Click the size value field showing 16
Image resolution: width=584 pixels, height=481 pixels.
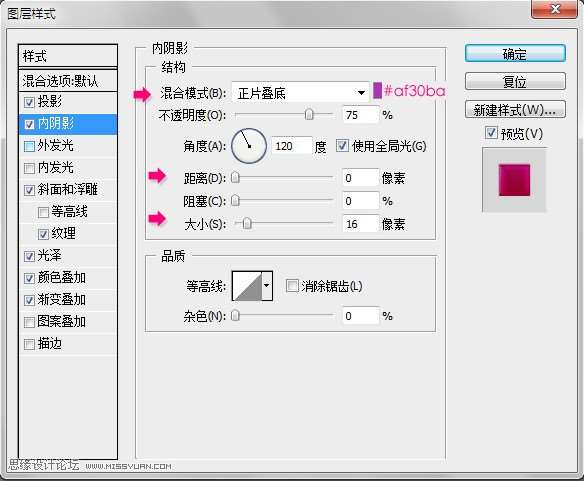tap(361, 224)
